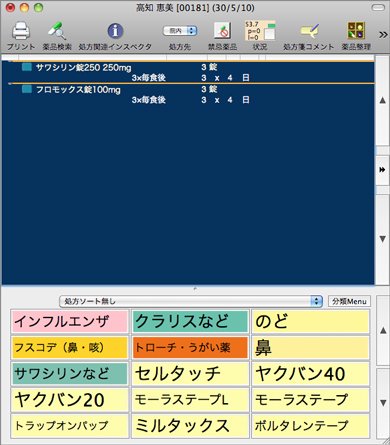The height and width of the screenshot is (445, 390).
Task: Click the 3x毎食後 dosage under サワシリン錠250
Action: pyautogui.click(x=149, y=78)
